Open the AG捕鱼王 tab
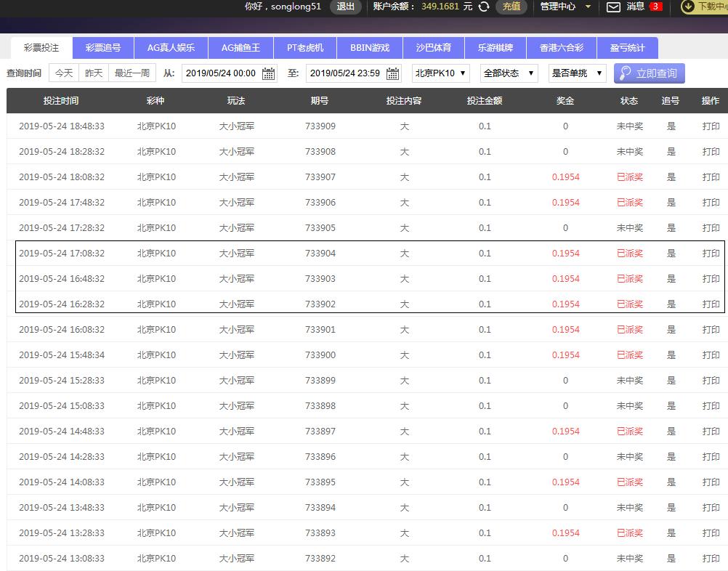Viewport: 728px width, 571px height. (x=241, y=48)
